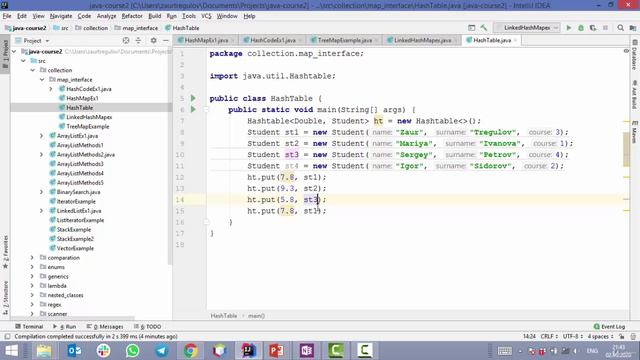Collapse the java-course2 root node
Viewport: 640px width, 360px height.
pos(14,51)
